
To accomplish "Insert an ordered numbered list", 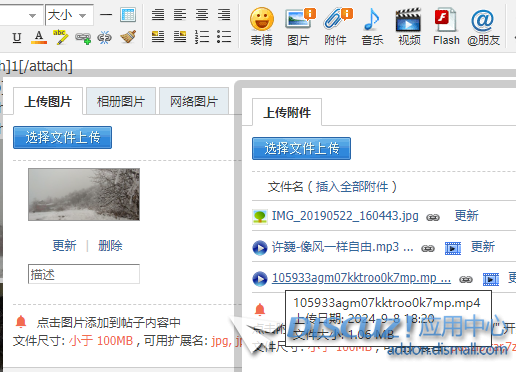I will [202, 37].
